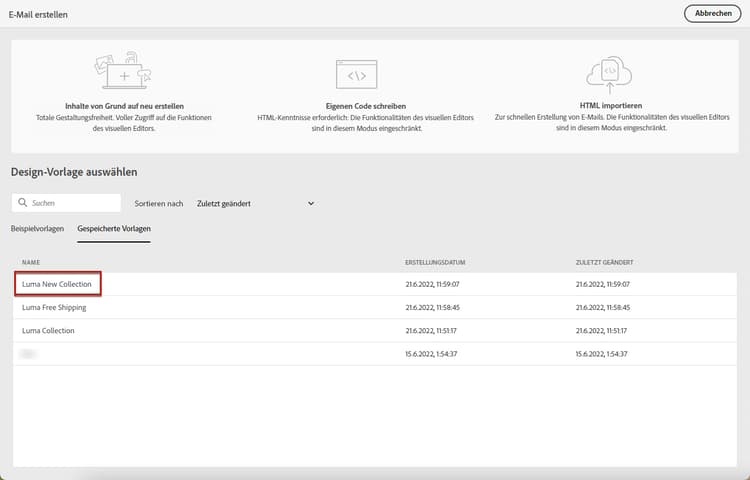Select the blurred-name template row

375,354
